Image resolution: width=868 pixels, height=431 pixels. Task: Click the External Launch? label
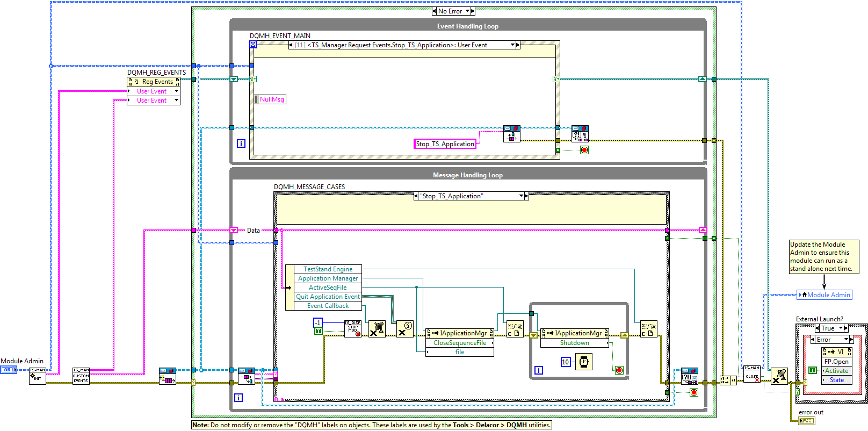(820, 319)
